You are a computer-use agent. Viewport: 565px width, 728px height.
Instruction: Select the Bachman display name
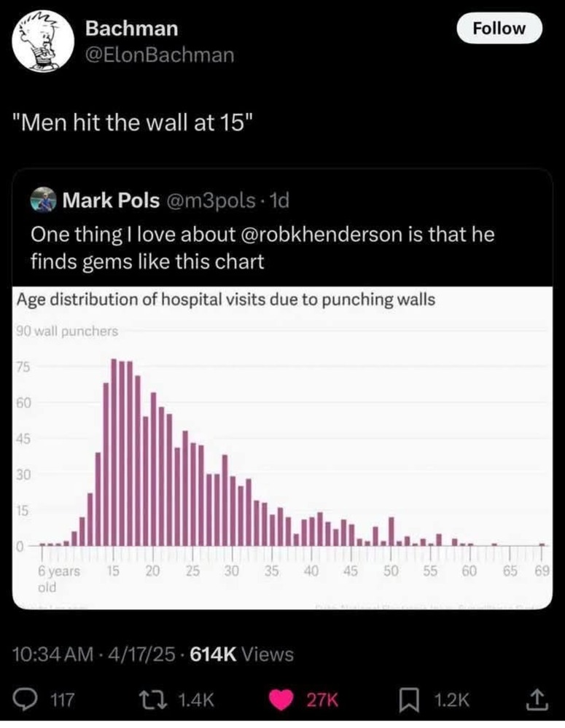pyautogui.click(x=131, y=29)
